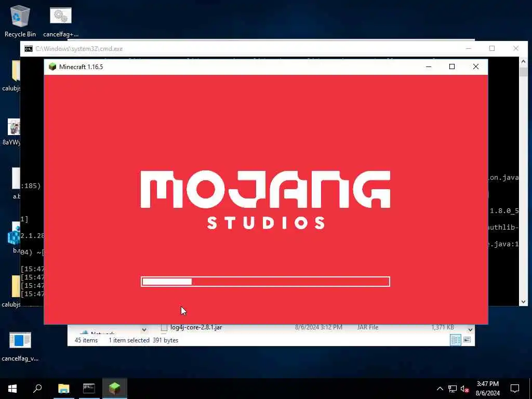The image size is (532, 399).
Task: Select the cancelfag_v desktop icon
Action: click(x=20, y=346)
